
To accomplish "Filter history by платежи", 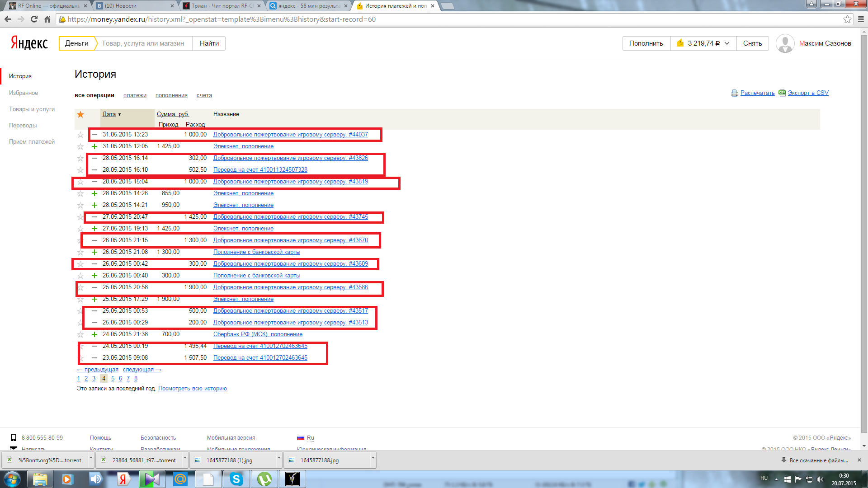I will pos(135,95).
